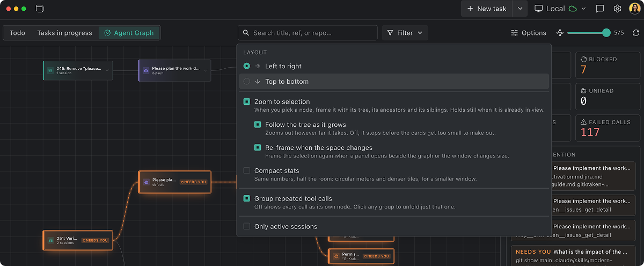Uncheck Follow the tree as it grows
Screen dimensions: 644x266
[x=258, y=125]
